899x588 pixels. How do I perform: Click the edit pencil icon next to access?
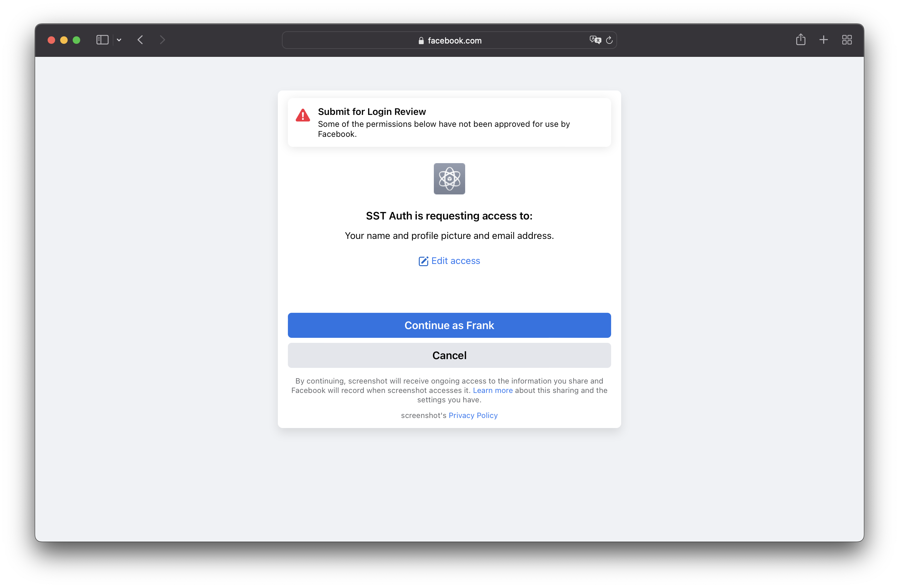423,261
